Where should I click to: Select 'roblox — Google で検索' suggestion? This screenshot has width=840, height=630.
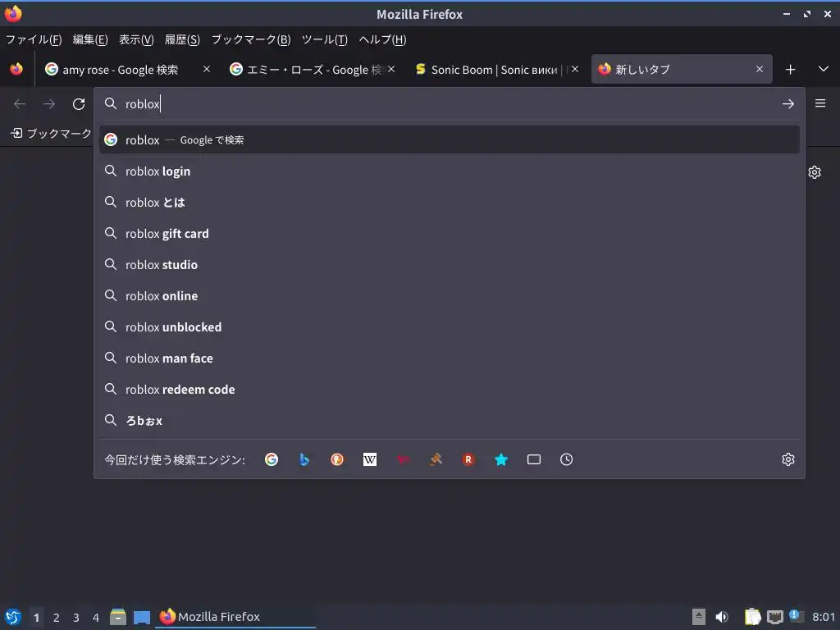coord(449,139)
